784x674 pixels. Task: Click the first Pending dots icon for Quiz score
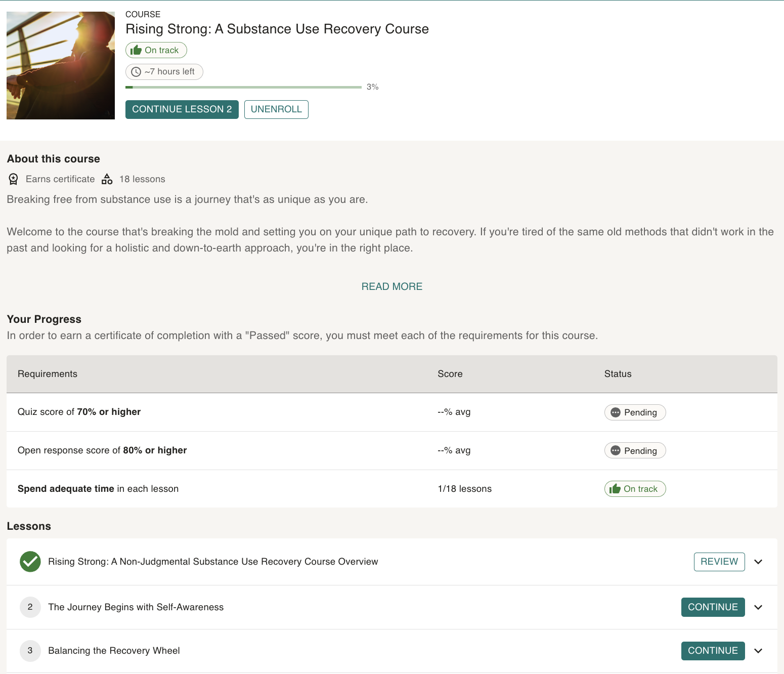click(x=615, y=412)
